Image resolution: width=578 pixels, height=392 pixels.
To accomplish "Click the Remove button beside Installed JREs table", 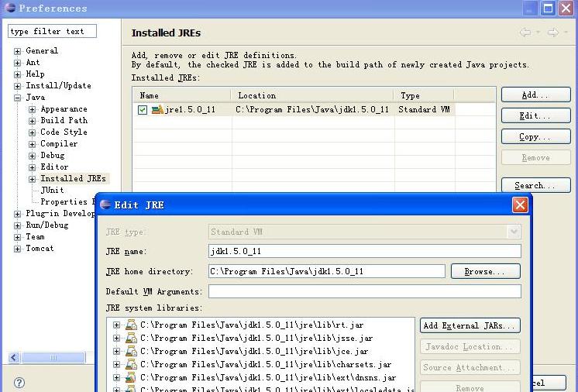I will (x=535, y=158).
